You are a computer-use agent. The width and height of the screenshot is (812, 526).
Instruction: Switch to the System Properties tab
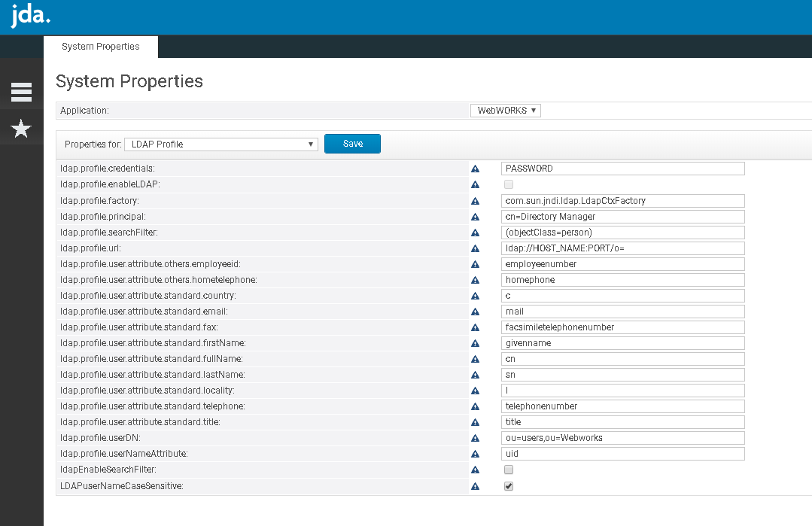pyautogui.click(x=100, y=47)
